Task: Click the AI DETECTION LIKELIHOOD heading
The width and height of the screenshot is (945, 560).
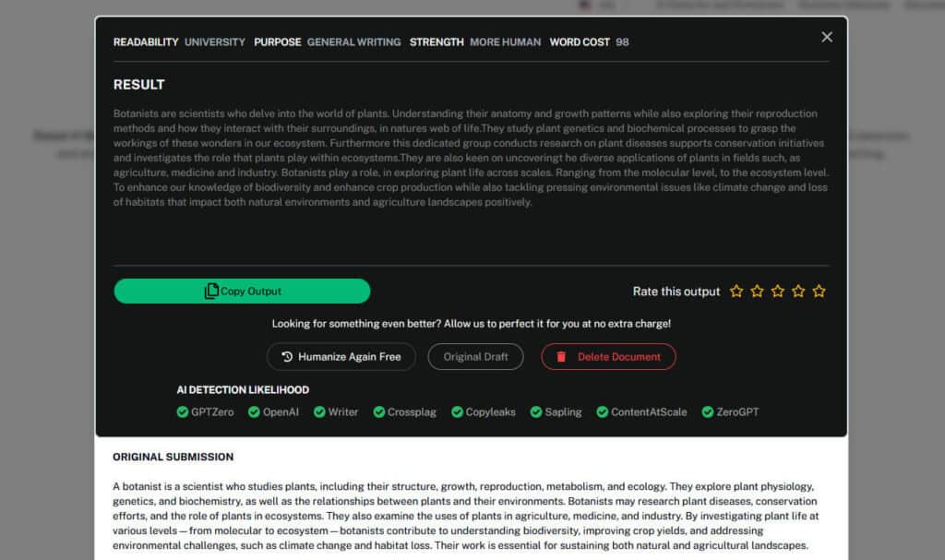Action: [243, 390]
